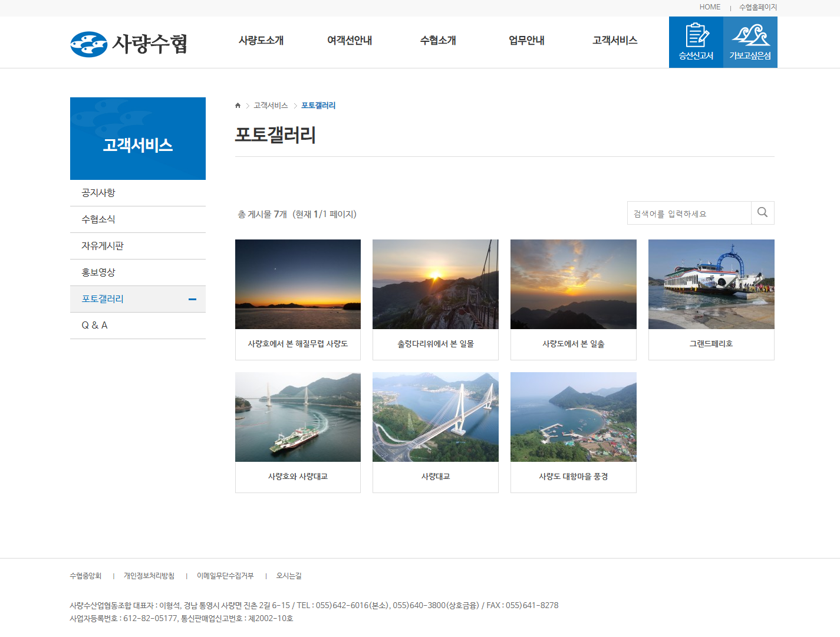Click the home icon in breadcrumb
This screenshot has width=840, height=637.
click(238, 106)
